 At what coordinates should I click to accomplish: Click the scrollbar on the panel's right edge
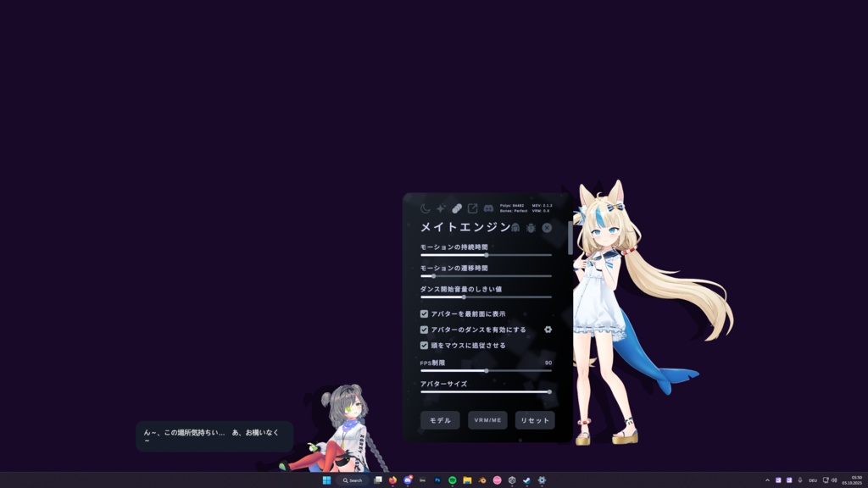click(x=570, y=241)
